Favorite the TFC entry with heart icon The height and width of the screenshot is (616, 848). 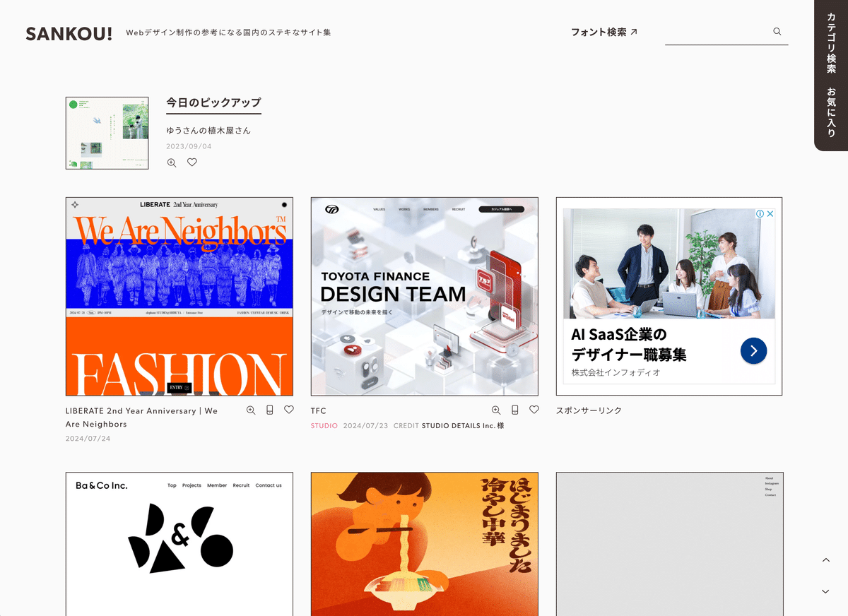click(x=534, y=410)
